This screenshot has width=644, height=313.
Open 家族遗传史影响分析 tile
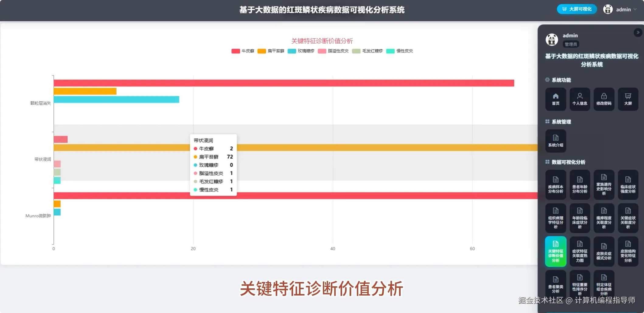[x=604, y=185]
